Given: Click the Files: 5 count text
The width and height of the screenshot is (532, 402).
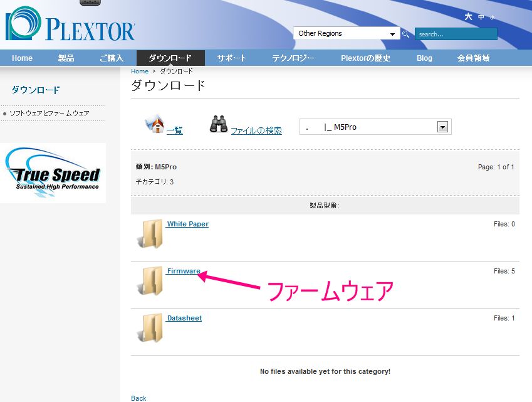Looking at the screenshot, I should coord(504,271).
